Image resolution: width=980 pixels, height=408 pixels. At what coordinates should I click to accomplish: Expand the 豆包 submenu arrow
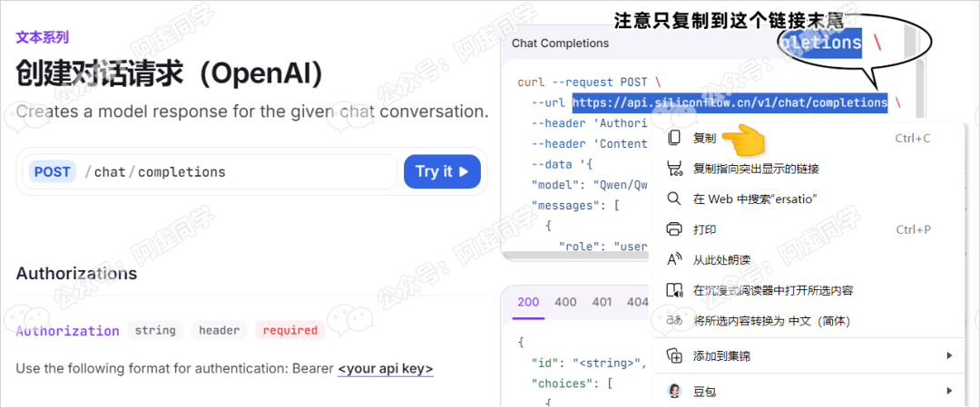click(x=949, y=391)
